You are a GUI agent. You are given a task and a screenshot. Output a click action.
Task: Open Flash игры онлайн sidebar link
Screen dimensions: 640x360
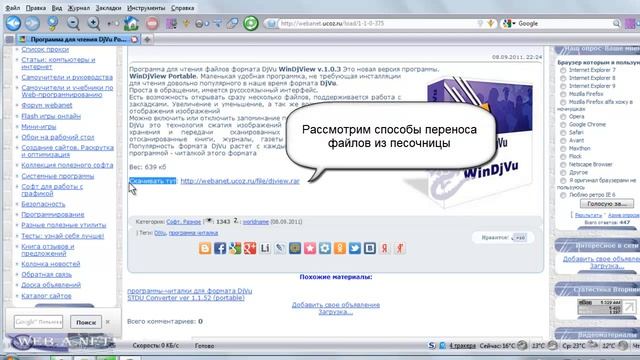pos(51,116)
